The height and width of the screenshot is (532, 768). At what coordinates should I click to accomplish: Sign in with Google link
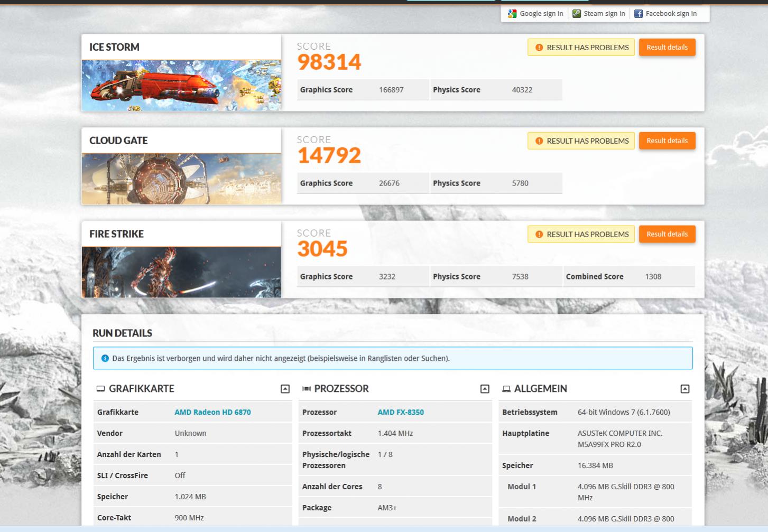pyautogui.click(x=541, y=14)
